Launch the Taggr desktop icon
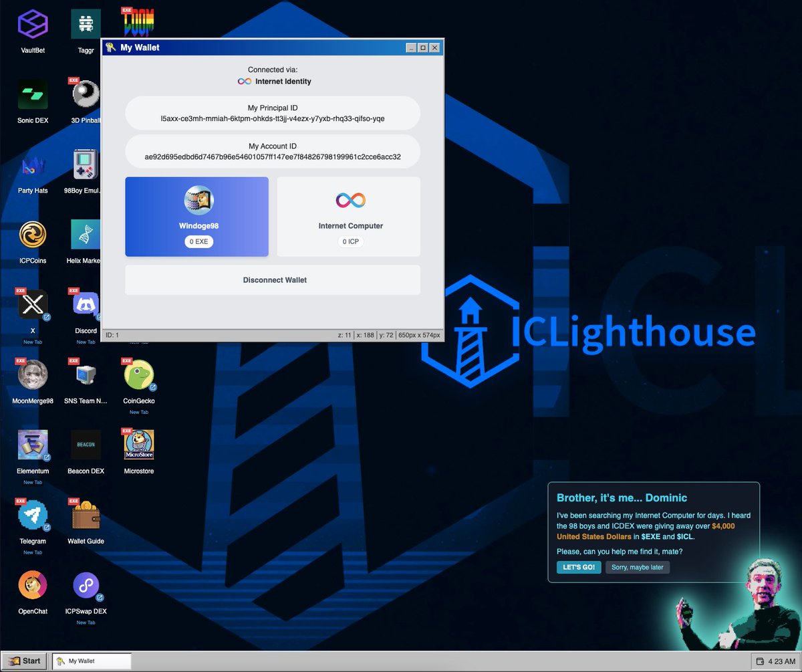This screenshot has height=672, width=802. tap(86, 25)
